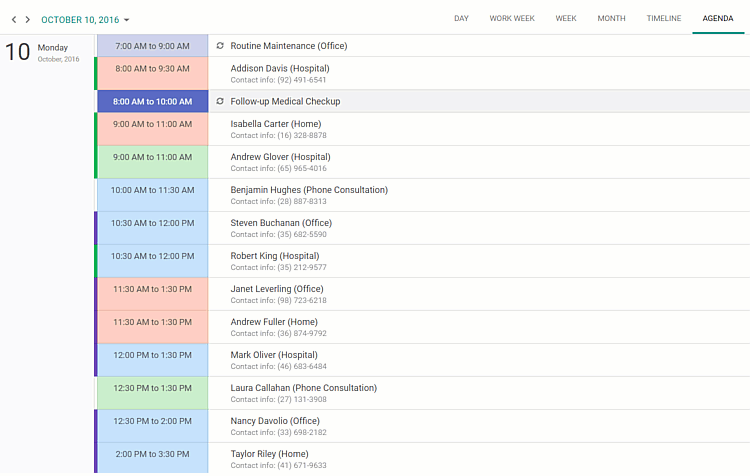Click the 8:00 AM to 10:00 AM time label
The image size is (750, 476).
click(152, 101)
